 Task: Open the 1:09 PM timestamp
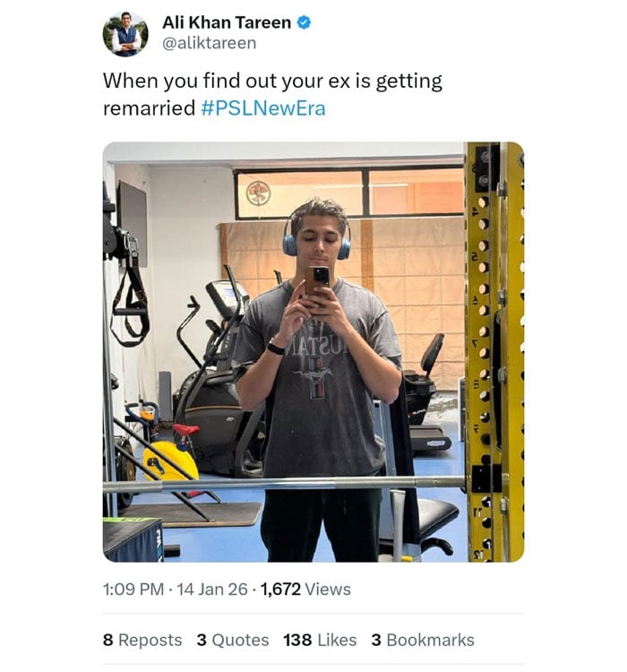point(134,590)
